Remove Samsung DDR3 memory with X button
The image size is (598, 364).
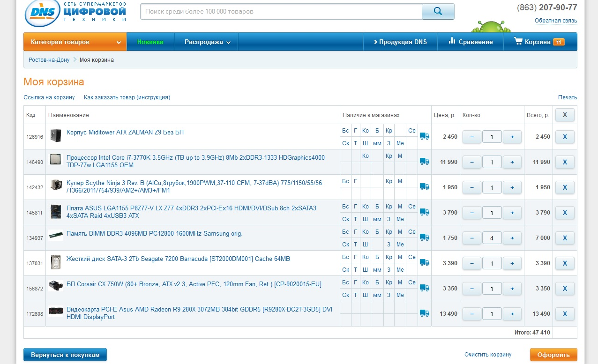point(565,238)
